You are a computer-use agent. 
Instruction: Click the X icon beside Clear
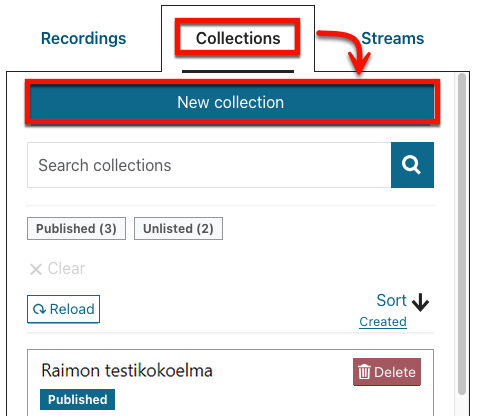point(36,269)
